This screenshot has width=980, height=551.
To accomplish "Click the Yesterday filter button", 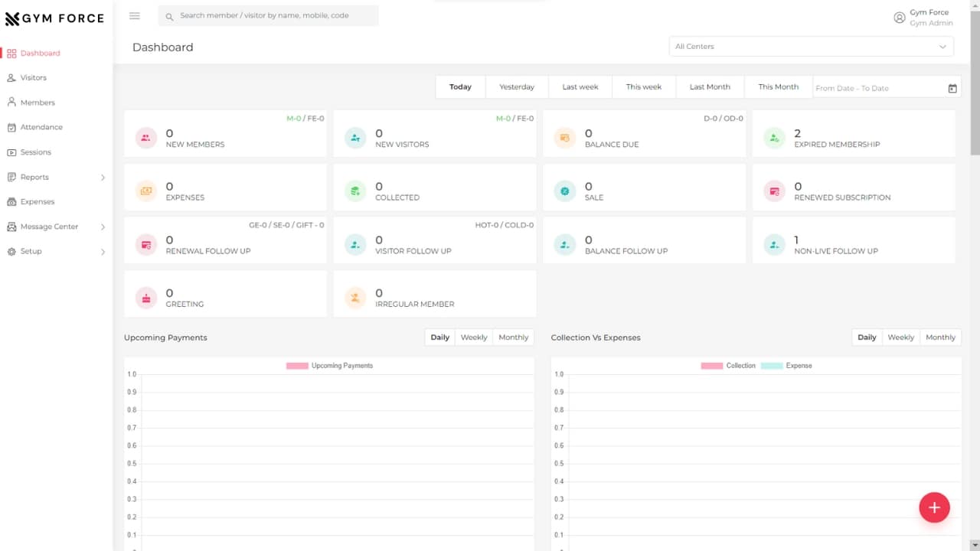I will coord(517,87).
